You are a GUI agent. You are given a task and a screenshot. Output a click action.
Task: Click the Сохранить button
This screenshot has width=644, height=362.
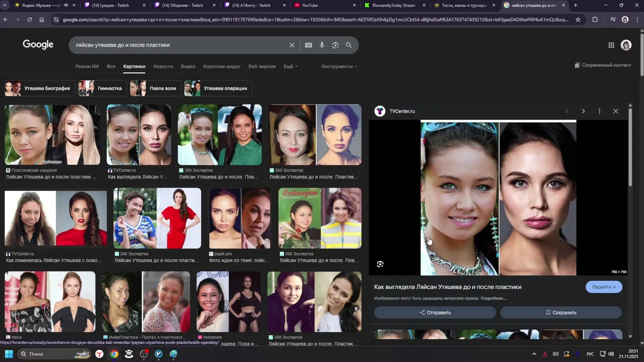point(561,312)
